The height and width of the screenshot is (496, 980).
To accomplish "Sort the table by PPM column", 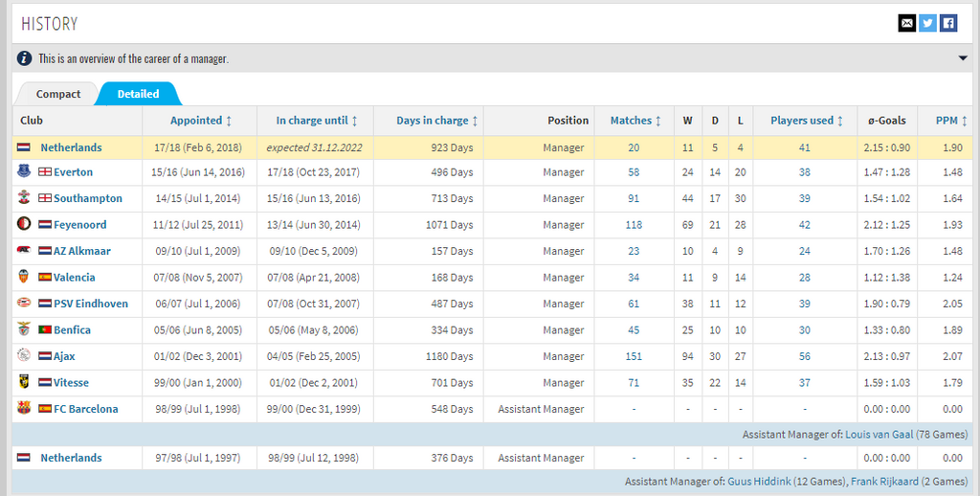I will [951, 121].
